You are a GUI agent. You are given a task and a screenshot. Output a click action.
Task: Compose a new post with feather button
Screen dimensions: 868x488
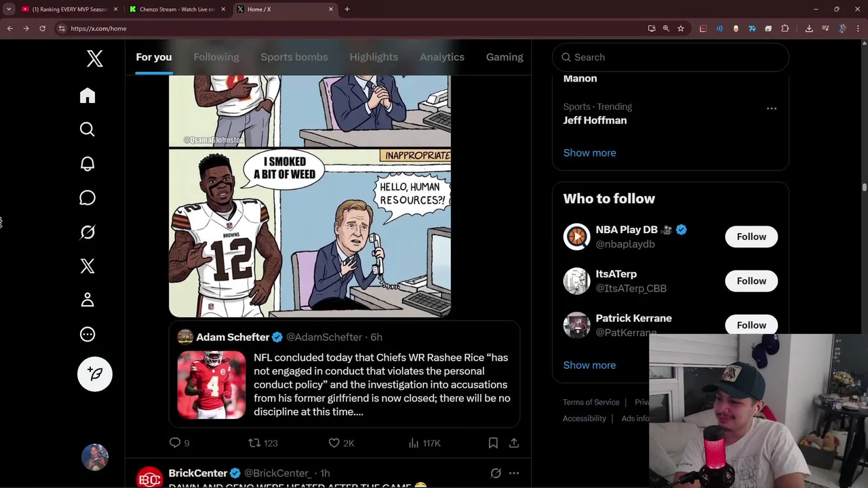[x=95, y=374]
